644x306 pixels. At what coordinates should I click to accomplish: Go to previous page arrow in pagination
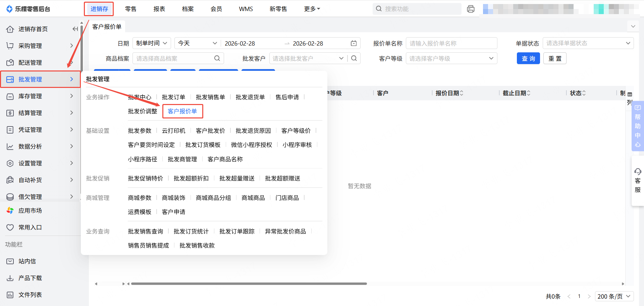point(569,296)
